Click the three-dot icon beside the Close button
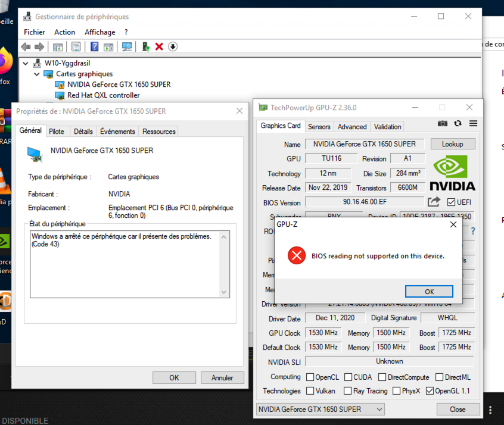 490,410
